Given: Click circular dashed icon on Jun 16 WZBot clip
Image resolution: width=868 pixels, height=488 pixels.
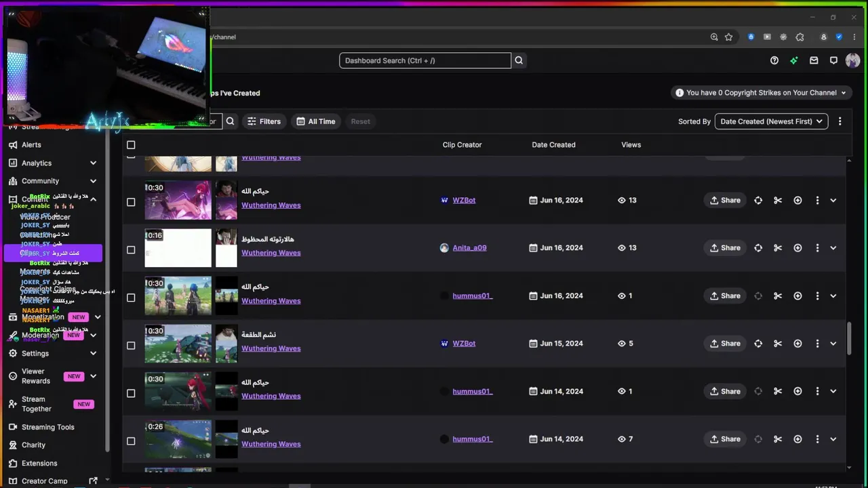Looking at the screenshot, I should coord(758,201).
